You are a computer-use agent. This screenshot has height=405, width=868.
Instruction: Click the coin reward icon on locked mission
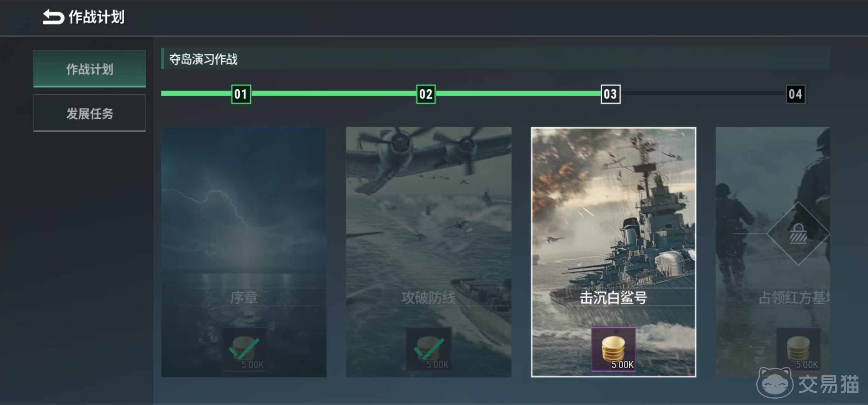tap(798, 349)
